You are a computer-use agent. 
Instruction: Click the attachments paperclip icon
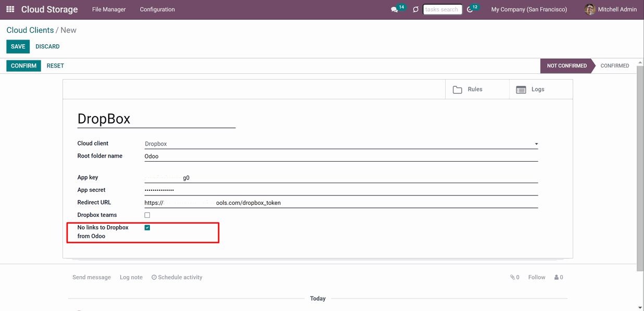point(512,278)
